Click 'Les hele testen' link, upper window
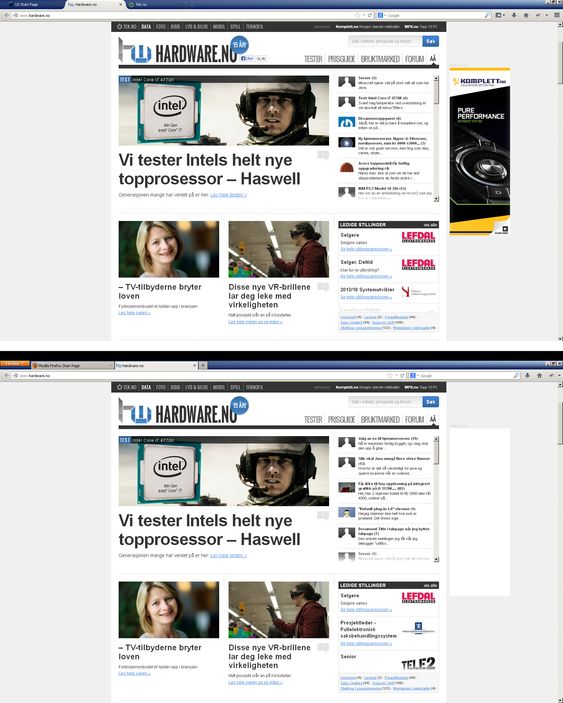This screenshot has width=563, height=703. coord(228,195)
